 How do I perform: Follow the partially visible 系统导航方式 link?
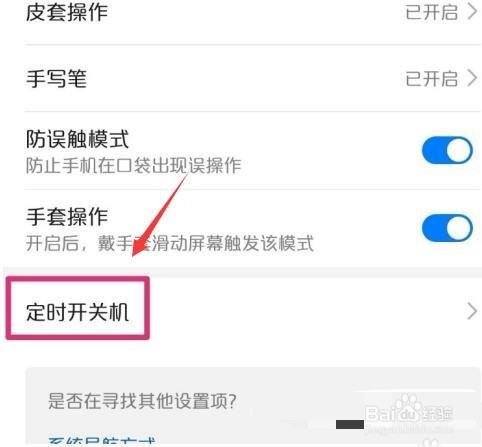tap(102, 441)
